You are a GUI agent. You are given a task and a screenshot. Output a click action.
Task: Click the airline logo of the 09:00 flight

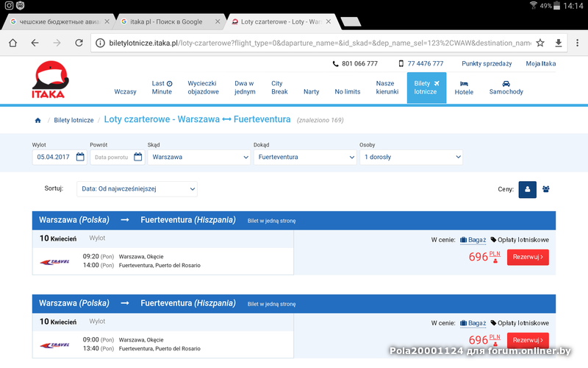click(54, 344)
